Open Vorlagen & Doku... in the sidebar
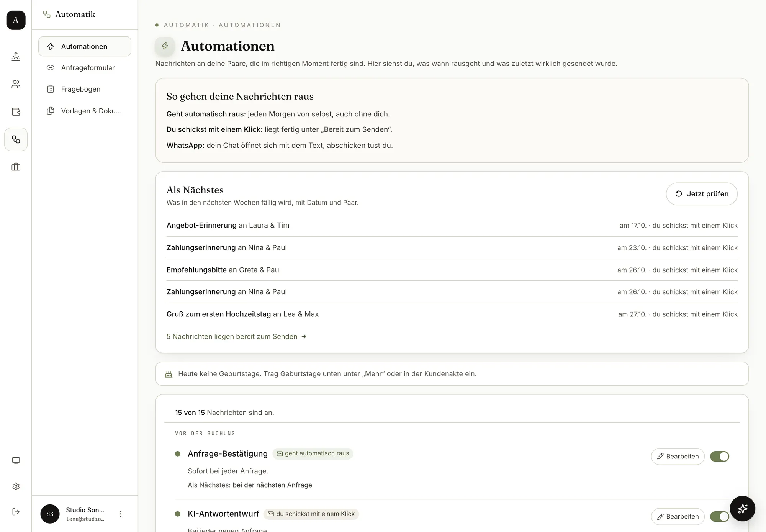The width and height of the screenshot is (766, 532). [x=85, y=111]
